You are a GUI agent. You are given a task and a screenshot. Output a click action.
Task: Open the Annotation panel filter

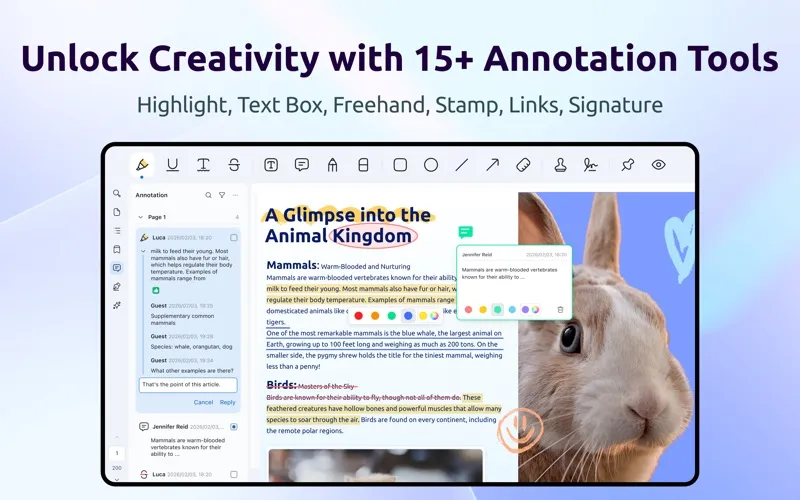[x=222, y=195]
